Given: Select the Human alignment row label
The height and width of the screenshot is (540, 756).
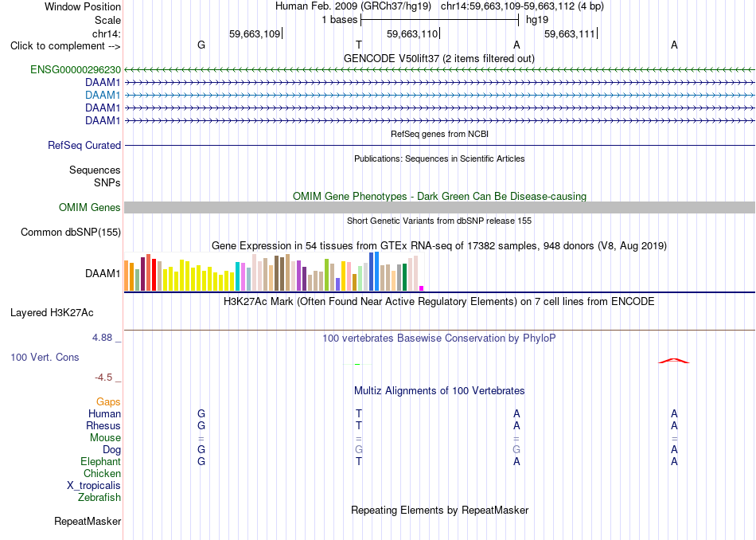Looking at the screenshot, I should 104,413.
